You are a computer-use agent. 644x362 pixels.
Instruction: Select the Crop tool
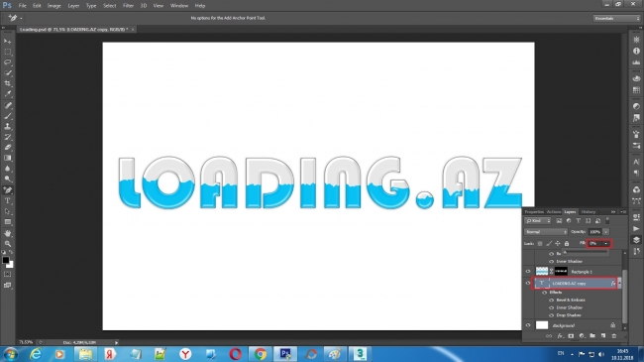coord(8,83)
